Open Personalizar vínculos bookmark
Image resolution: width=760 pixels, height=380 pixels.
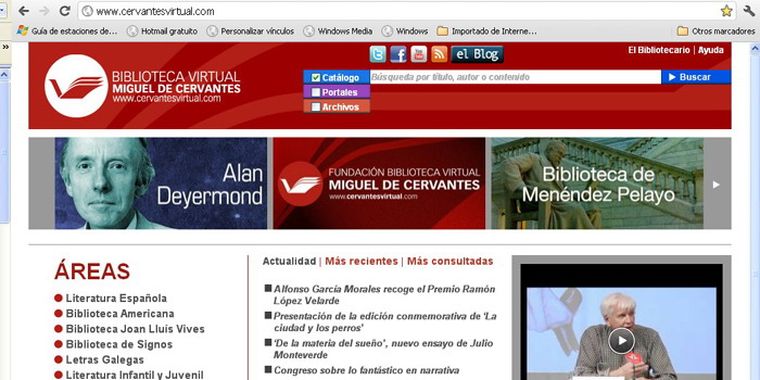pyautogui.click(x=251, y=31)
